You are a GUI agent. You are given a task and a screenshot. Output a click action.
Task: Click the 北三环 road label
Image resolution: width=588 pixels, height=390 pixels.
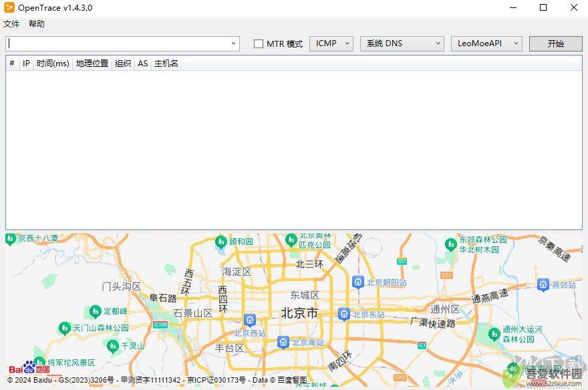point(309,264)
